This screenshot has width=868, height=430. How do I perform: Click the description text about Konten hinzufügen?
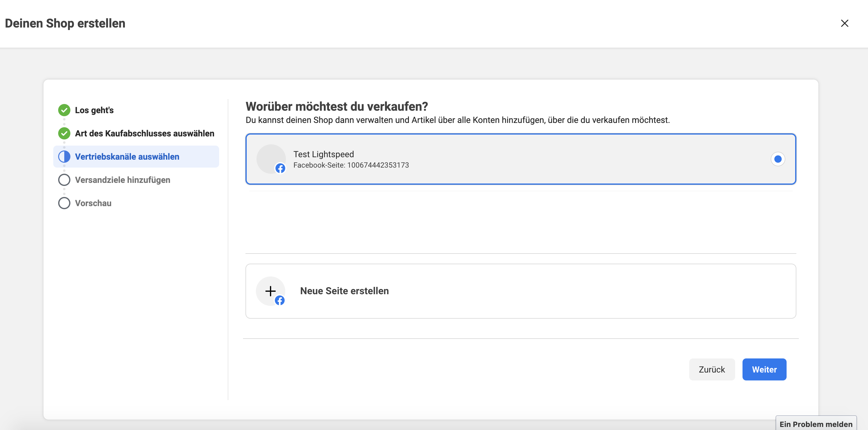point(458,120)
